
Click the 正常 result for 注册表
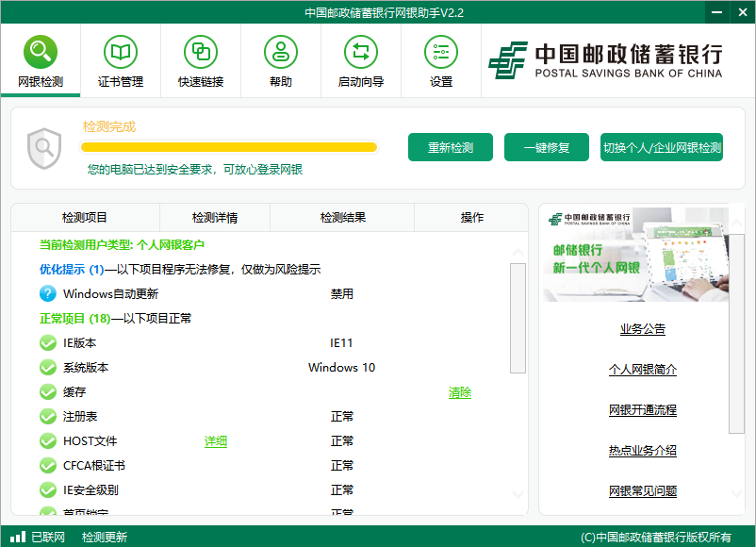[x=342, y=416]
